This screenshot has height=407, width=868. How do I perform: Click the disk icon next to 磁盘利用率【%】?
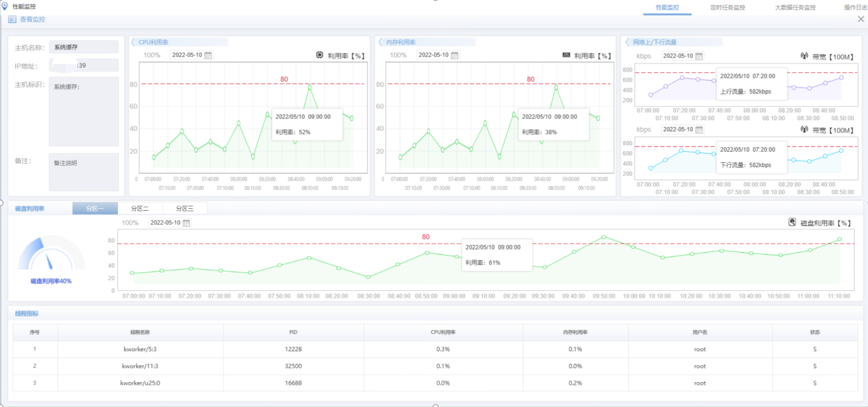click(792, 223)
